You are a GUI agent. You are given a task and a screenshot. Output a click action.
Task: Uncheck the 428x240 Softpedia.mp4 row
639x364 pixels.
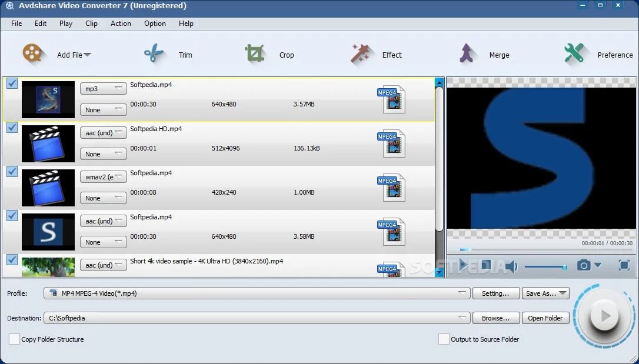pos(12,171)
